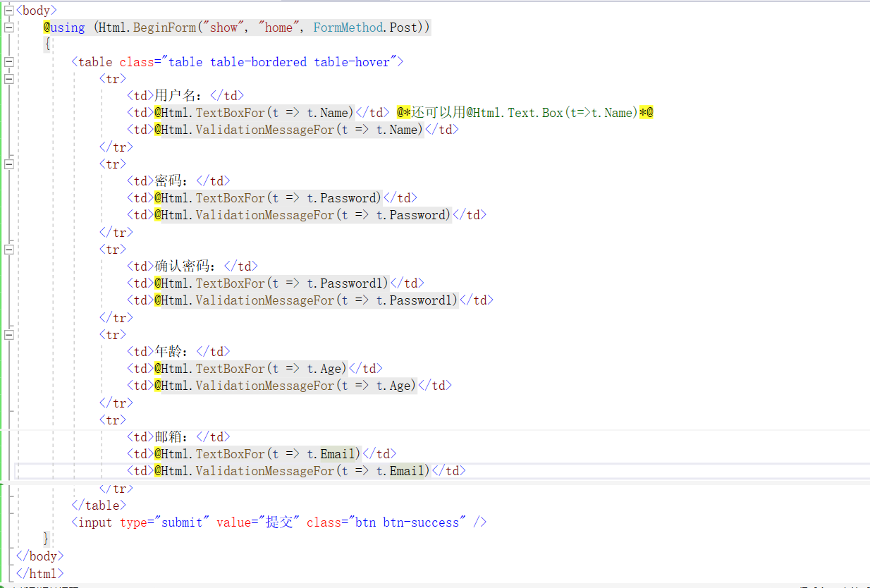Image resolution: width=870 pixels, height=588 pixels.
Task: Collapse the tr block containing 年龄
Action: pyautogui.click(x=8, y=335)
